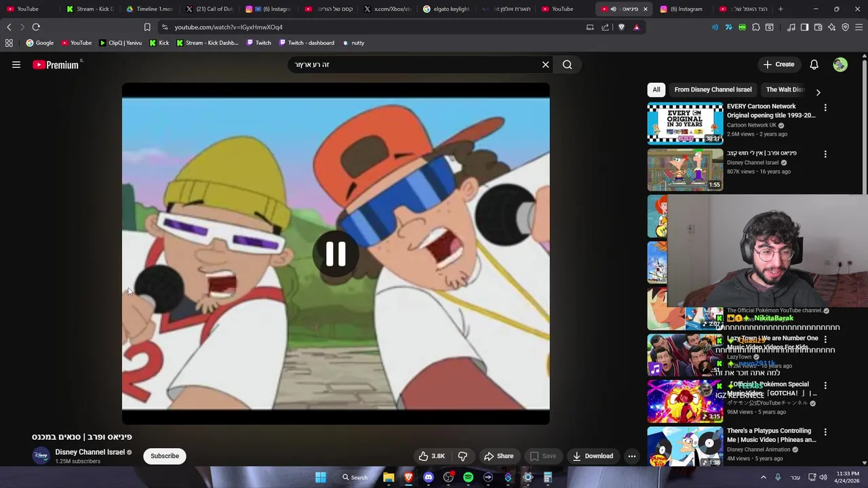The image size is (868, 488).
Task: Open Leo AI sparkle icon
Action: pos(831,27)
